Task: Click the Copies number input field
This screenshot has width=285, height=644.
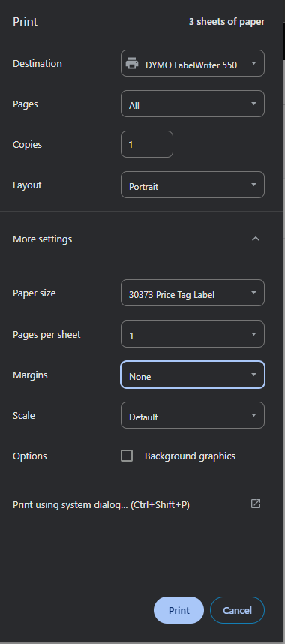Action: point(147,144)
